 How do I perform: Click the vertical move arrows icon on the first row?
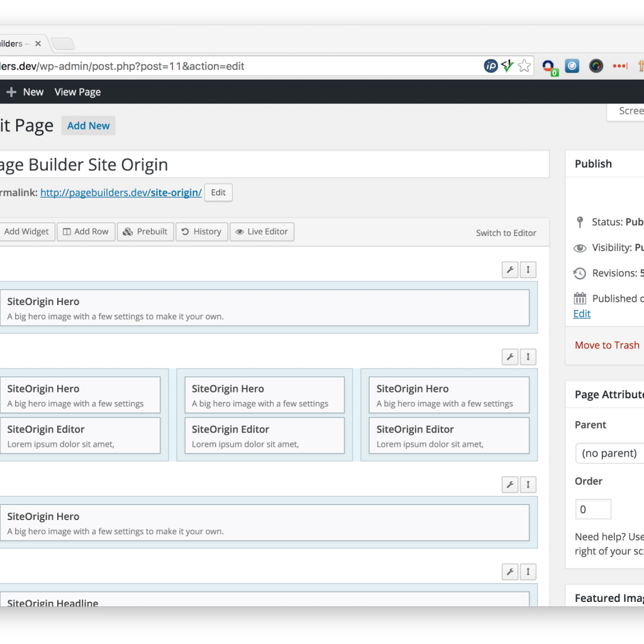528,269
